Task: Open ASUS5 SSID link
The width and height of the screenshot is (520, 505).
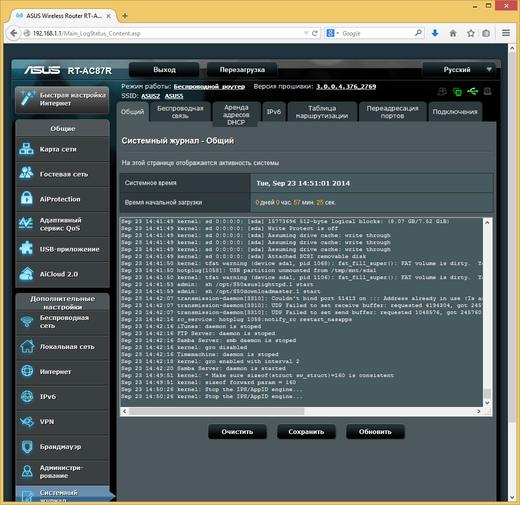Action: tap(174, 96)
